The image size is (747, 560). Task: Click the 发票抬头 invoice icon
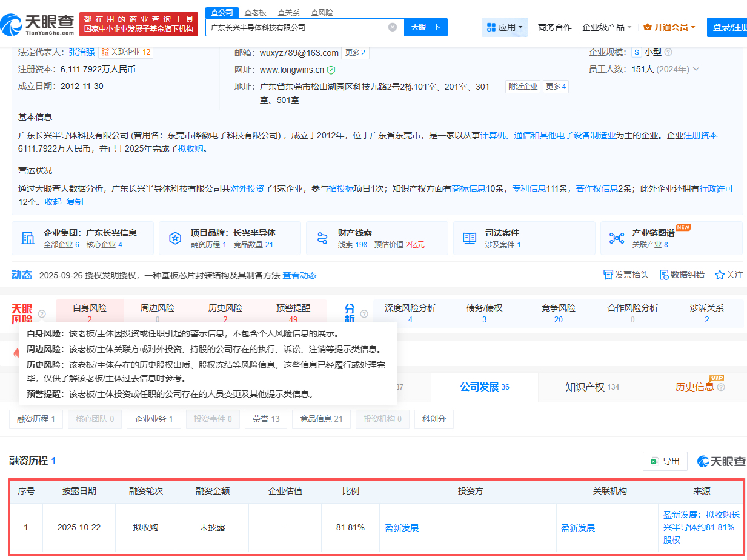pyautogui.click(x=608, y=275)
